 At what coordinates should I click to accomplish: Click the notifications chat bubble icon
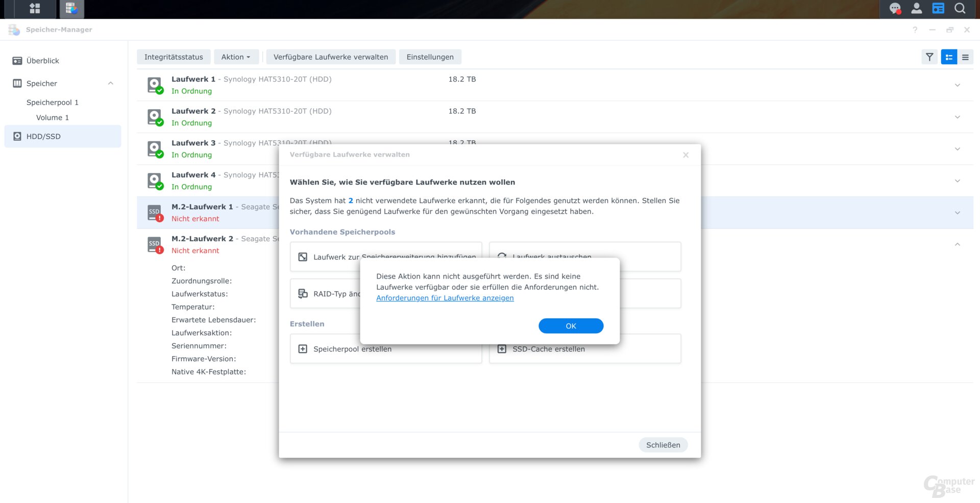(x=895, y=9)
